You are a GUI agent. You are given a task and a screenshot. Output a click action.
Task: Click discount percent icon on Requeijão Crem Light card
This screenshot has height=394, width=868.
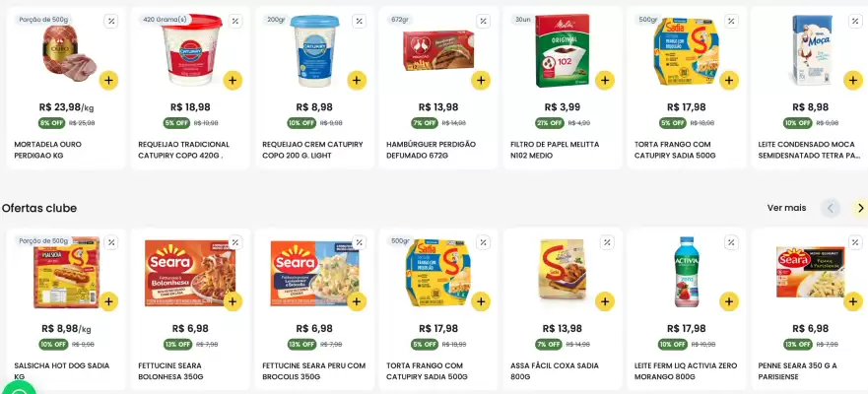point(360,21)
